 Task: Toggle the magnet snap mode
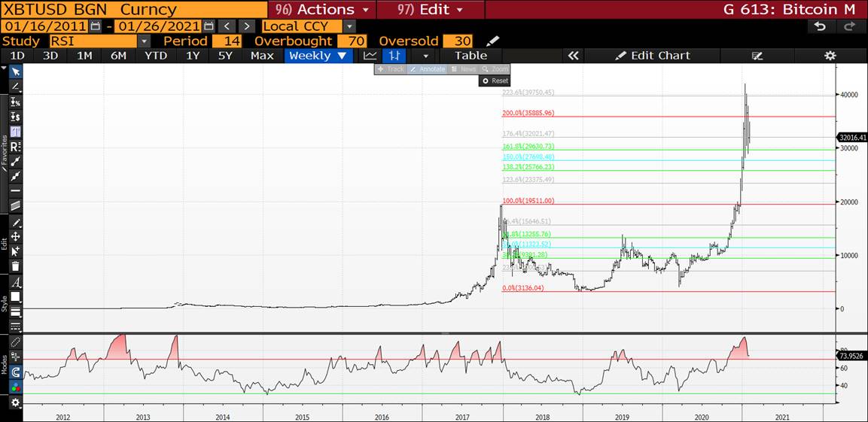click(x=16, y=372)
